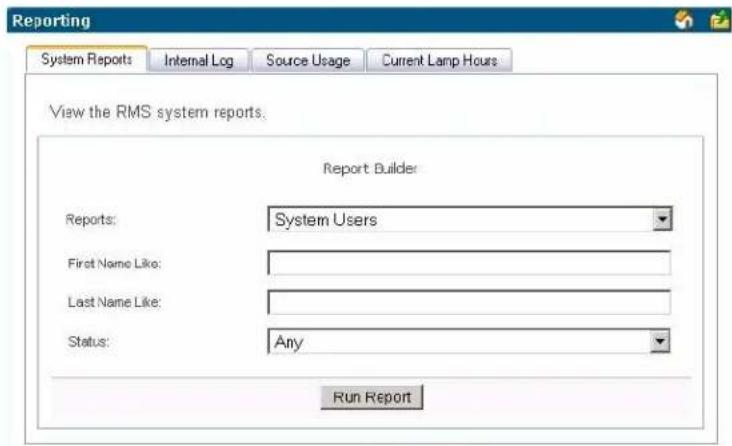732x446 pixels.
Task: Focus the First Name Like field
Action: coord(469,263)
